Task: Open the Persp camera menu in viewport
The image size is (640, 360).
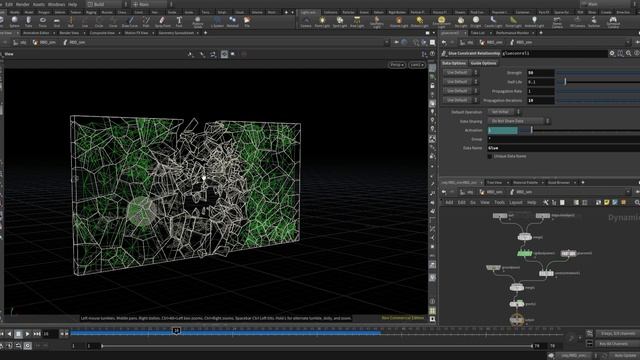Action: (x=396, y=65)
